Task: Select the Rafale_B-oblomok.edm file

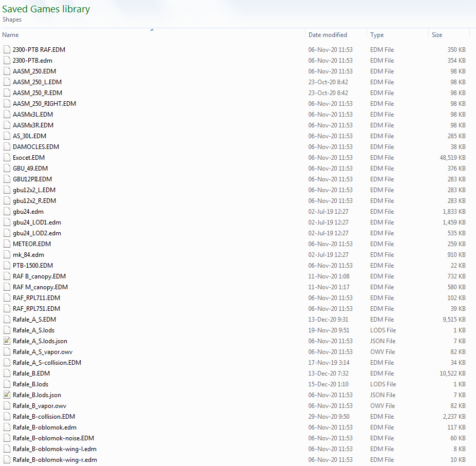Action: click(44, 427)
